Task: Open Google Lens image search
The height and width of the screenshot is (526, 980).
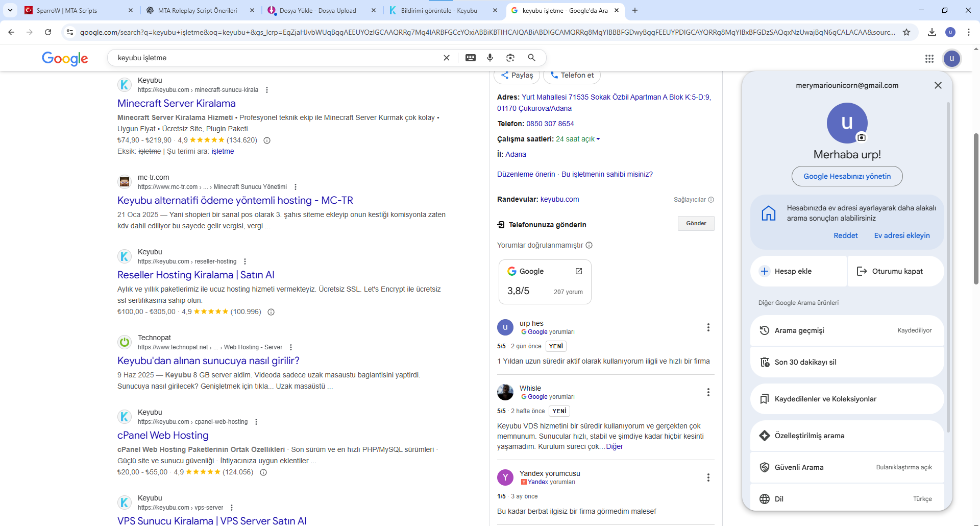Action: (510, 58)
